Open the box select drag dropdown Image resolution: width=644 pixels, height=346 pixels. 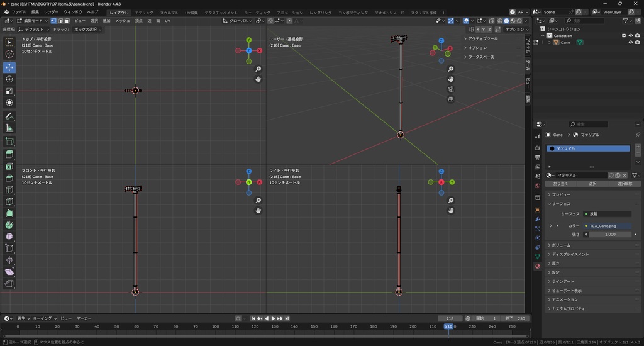click(x=87, y=30)
